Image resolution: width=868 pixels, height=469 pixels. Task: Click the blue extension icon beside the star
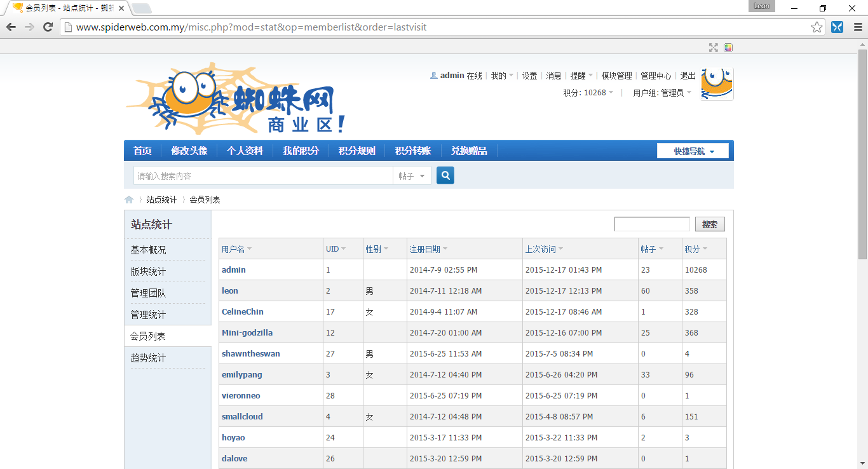tap(837, 27)
